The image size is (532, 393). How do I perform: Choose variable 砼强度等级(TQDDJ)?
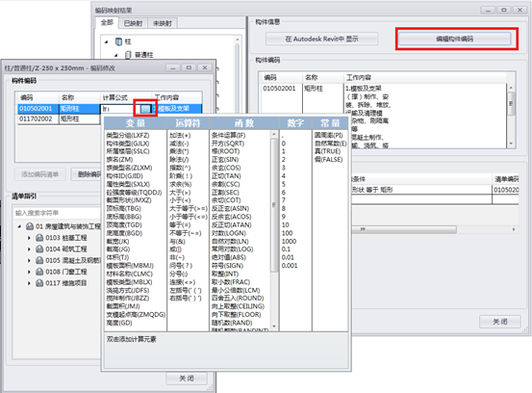(134, 193)
